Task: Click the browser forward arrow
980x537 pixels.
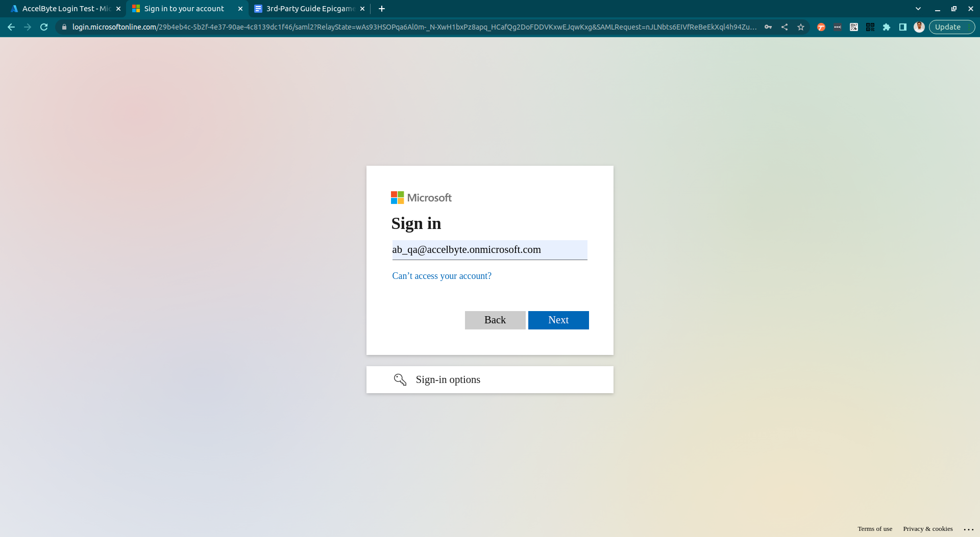Action: coord(28,27)
